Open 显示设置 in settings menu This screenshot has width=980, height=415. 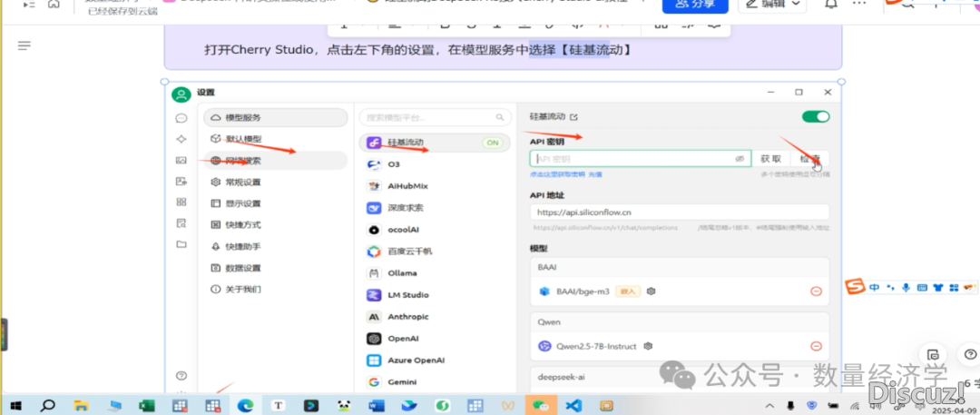point(276,203)
